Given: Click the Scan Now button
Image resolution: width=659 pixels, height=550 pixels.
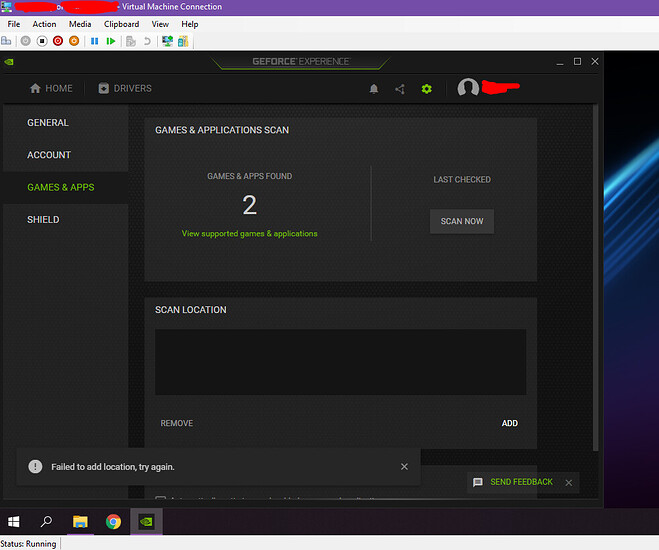Looking at the screenshot, I should (x=461, y=221).
